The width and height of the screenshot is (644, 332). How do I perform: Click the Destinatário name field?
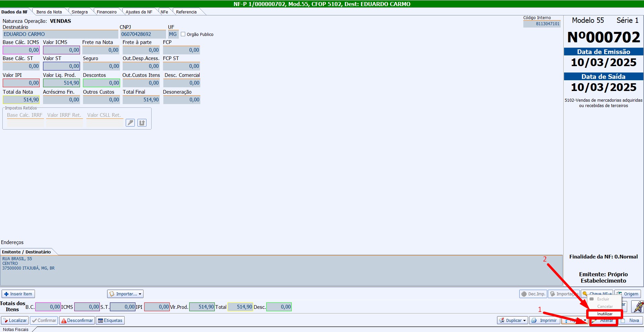(60, 34)
